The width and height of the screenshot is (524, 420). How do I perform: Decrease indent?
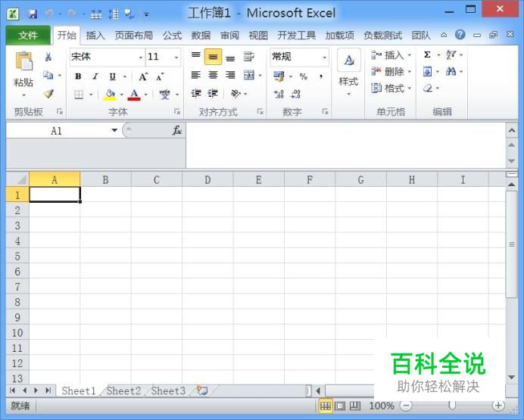click(196, 94)
